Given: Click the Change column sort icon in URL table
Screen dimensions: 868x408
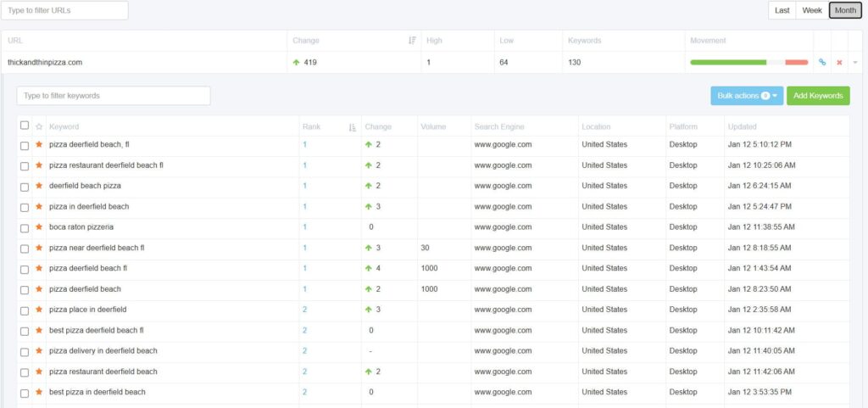Looking at the screenshot, I should (x=412, y=41).
